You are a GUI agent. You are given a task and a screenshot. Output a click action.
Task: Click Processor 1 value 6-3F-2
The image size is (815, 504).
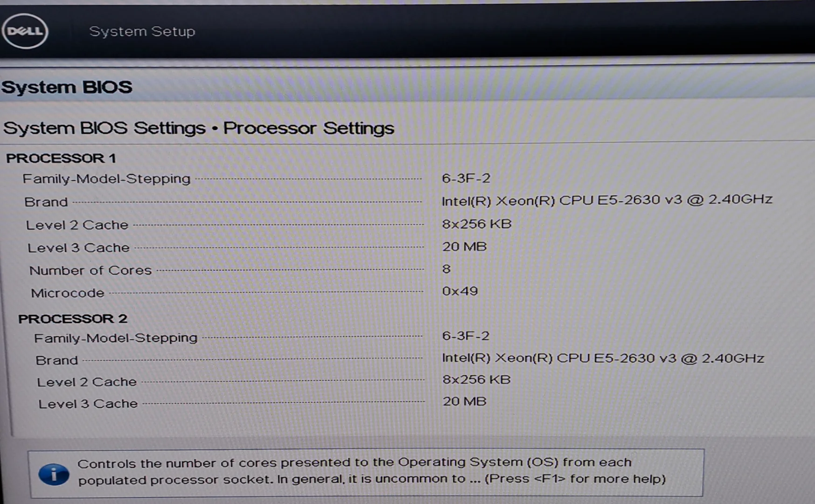tap(466, 178)
